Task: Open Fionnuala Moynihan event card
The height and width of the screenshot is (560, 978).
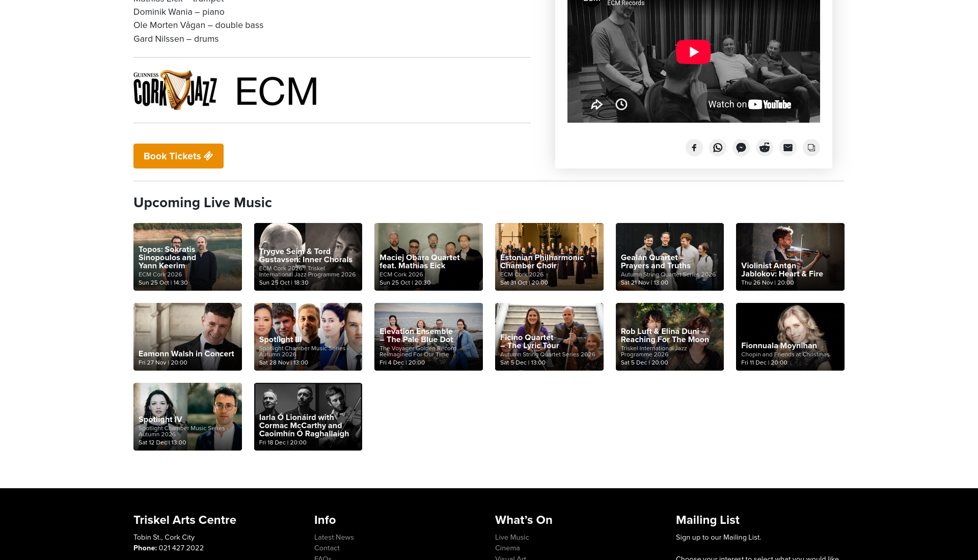Action: coord(790,337)
